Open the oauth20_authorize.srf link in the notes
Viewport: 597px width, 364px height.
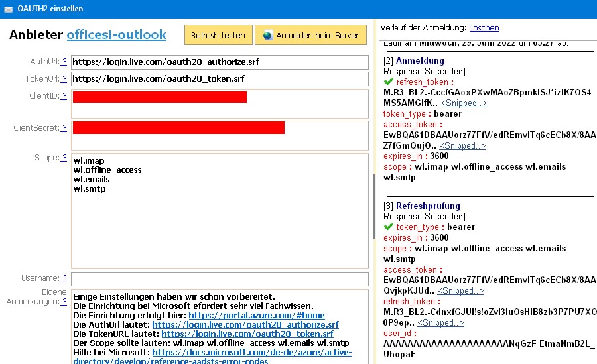(x=245, y=324)
